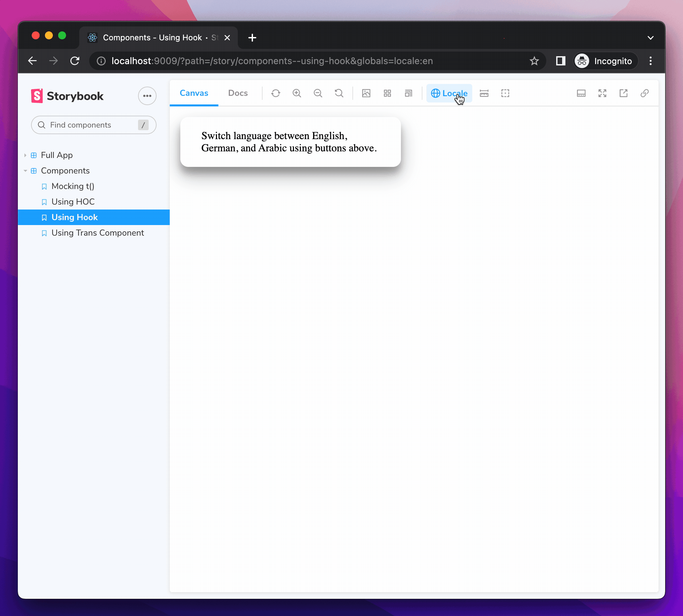Toggle the grid overlay on the canvas

[x=387, y=94]
